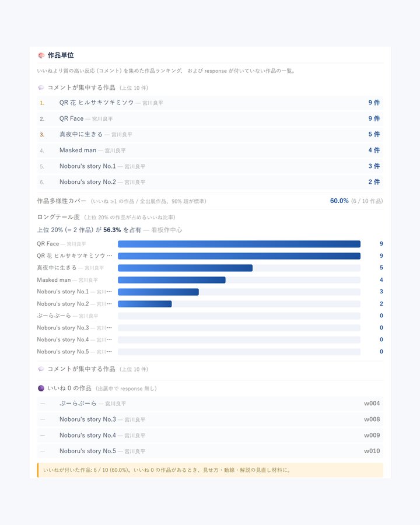The height and width of the screenshot is (525, 420).
Task: Click the 60.0% coverage value
Action: (x=339, y=201)
